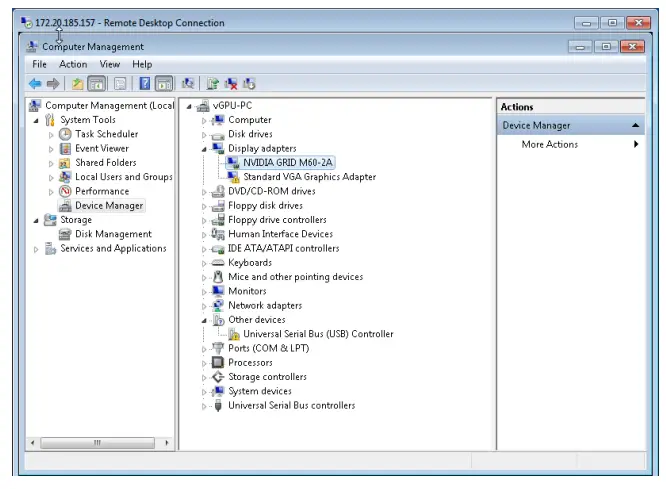Screen dimensions: 666x489
Task: Open the File menu
Action: tap(39, 65)
